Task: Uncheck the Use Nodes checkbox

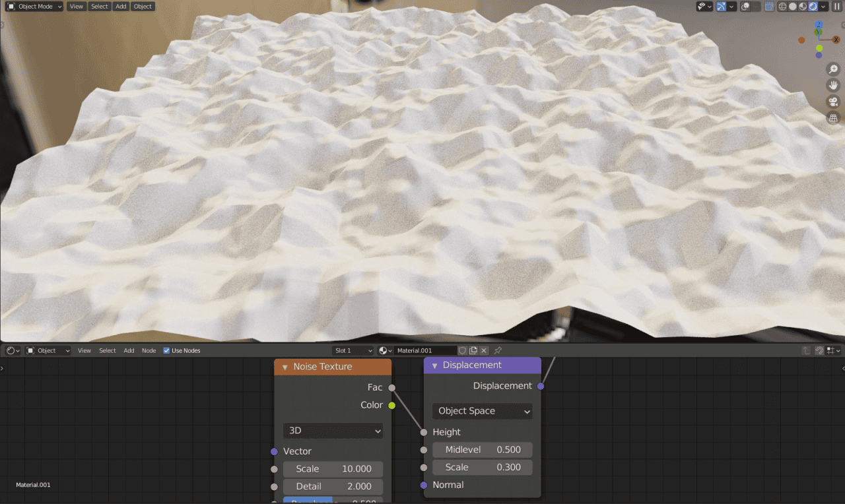Action: point(166,350)
